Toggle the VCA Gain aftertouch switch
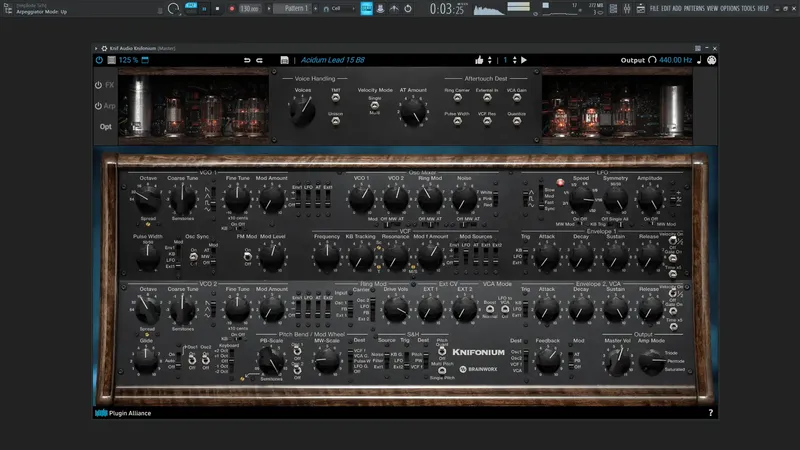The image size is (800, 450). 517,97
